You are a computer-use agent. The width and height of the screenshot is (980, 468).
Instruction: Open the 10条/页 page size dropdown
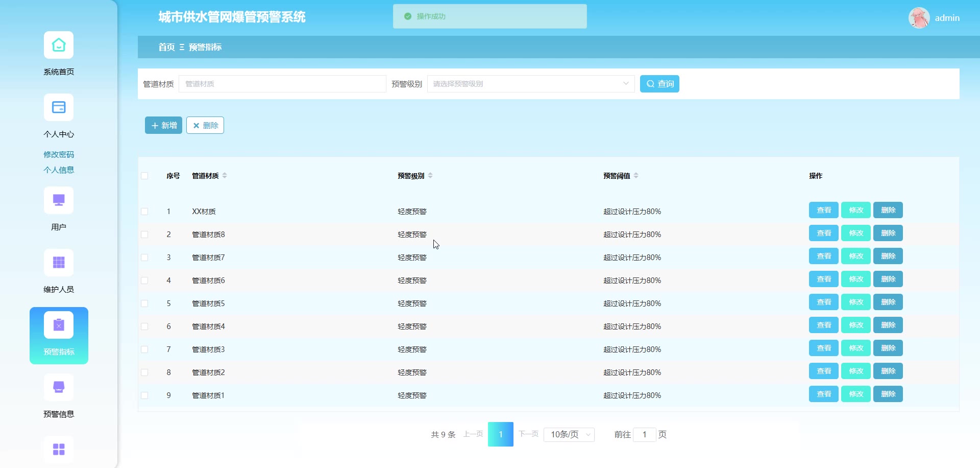(x=569, y=434)
